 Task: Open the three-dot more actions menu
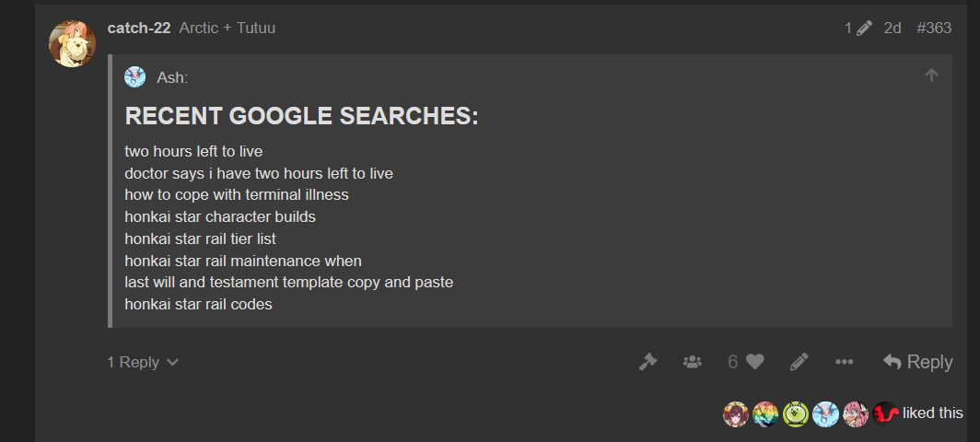click(844, 362)
